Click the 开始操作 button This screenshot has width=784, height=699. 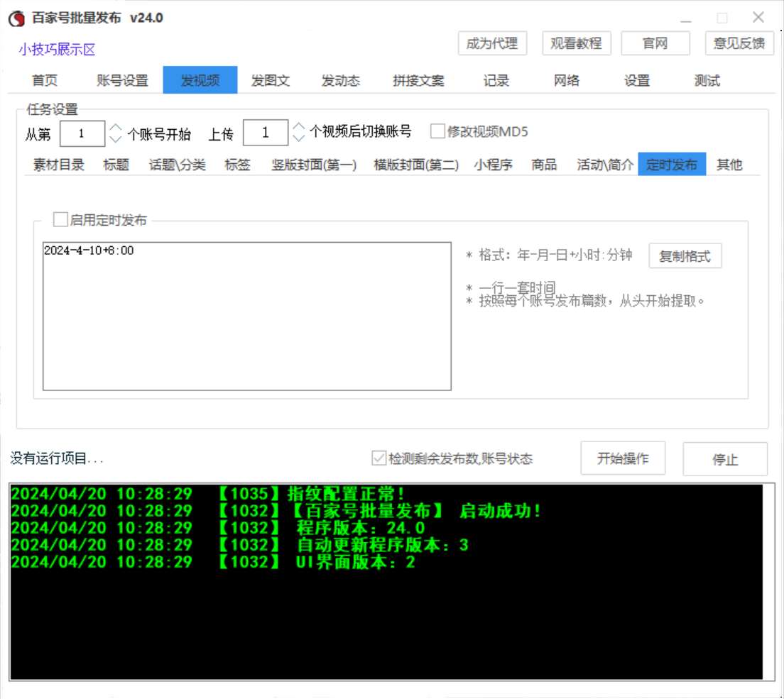click(x=623, y=458)
